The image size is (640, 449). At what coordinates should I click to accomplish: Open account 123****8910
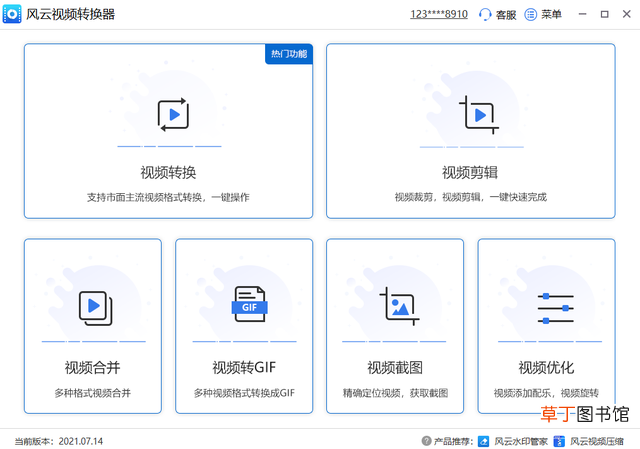pyautogui.click(x=439, y=14)
